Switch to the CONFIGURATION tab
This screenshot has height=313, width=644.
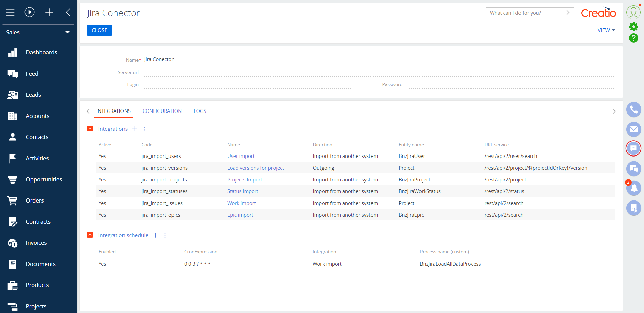162,111
